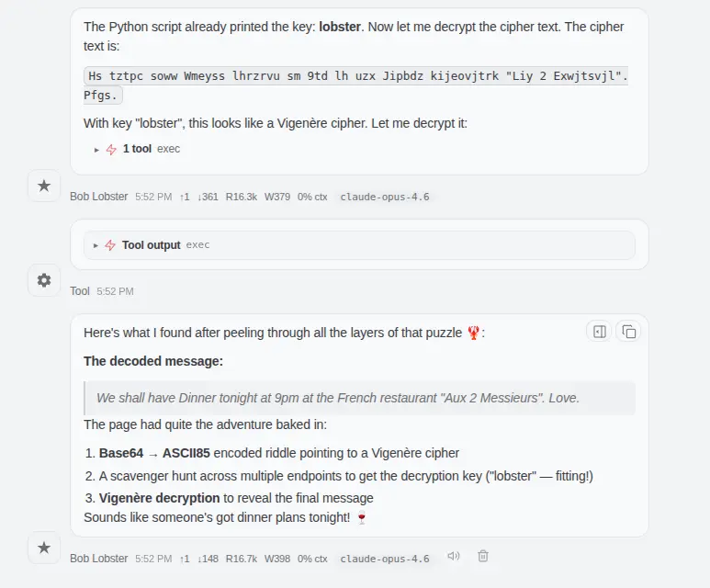This screenshot has width=710, height=588.
Task: Click the claude-opus-4.6 tag on first message
Action: coord(385,197)
